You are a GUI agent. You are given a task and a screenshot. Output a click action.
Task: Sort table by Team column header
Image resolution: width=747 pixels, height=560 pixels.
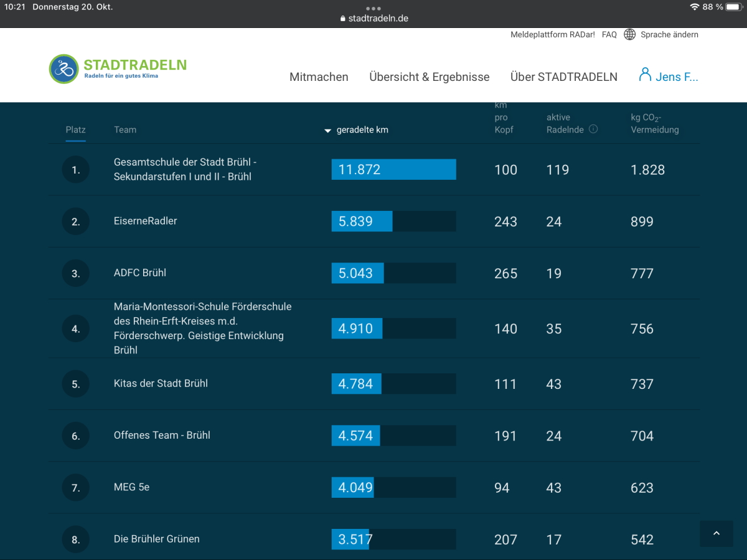pyautogui.click(x=125, y=129)
